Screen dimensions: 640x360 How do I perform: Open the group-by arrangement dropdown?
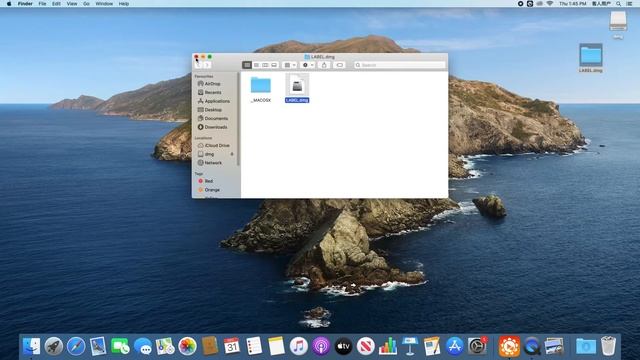(x=290, y=65)
